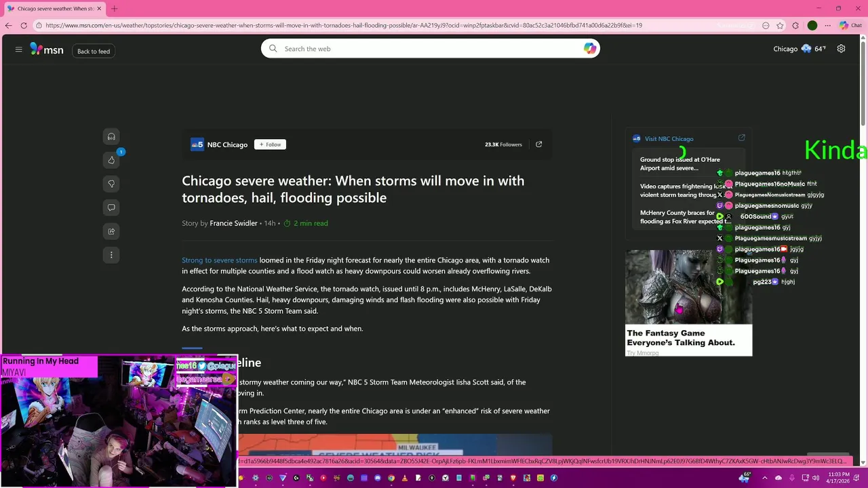
Task: Open the browser profile avatar
Action: pos(812,25)
